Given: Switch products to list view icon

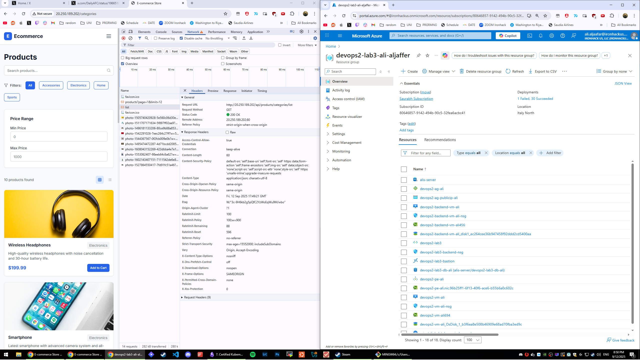Looking at the screenshot, I should tap(110, 180).
